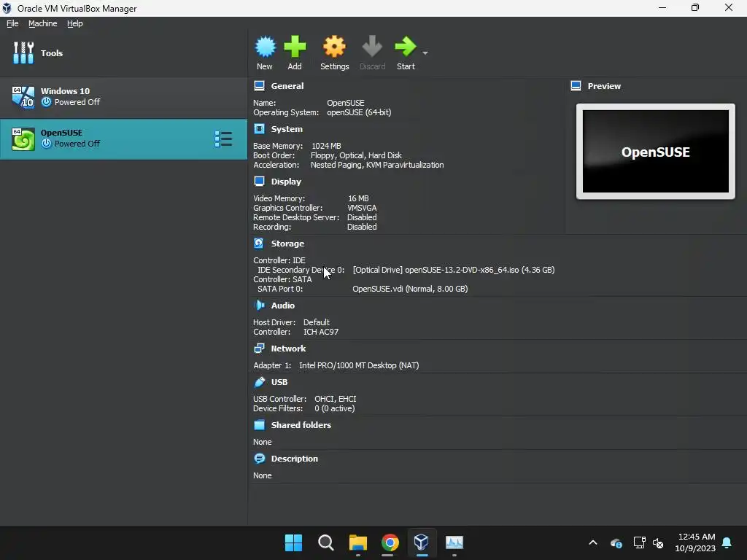Click the Windows 10 OS icon
Screen dimensions: 747x560
point(23,97)
